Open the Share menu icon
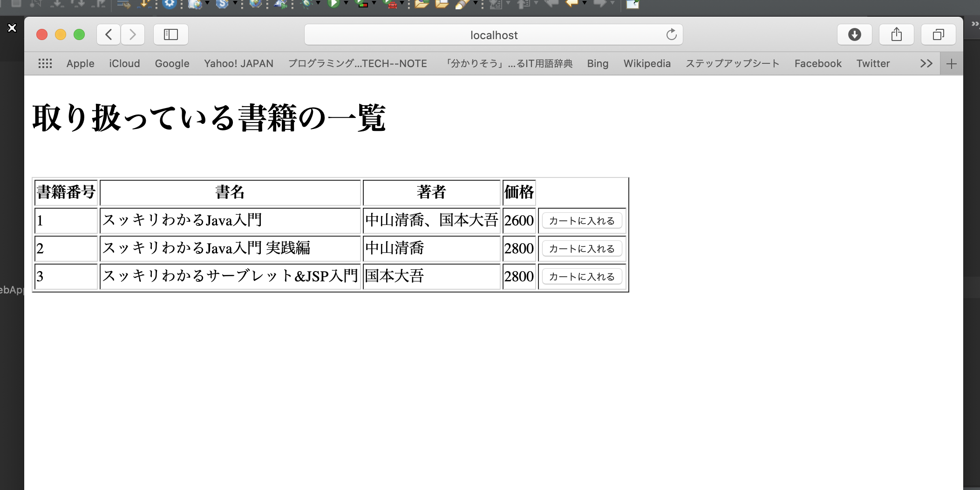The image size is (980, 490). pos(896,34)
